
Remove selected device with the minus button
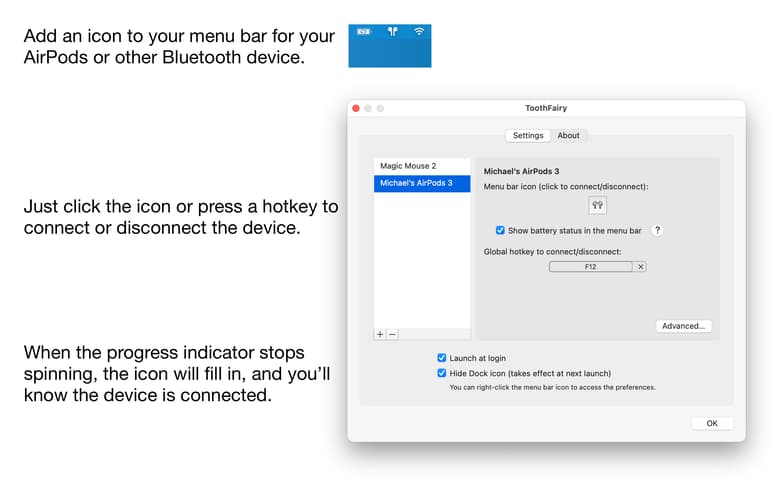(392, 335)
